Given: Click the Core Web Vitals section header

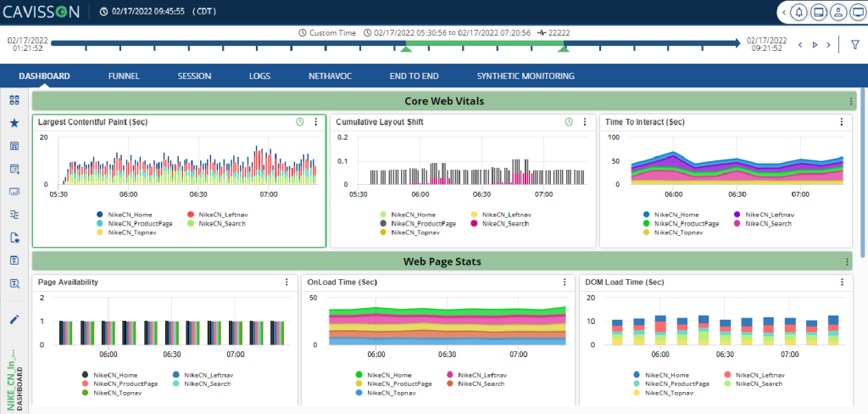Looking at the screenshot, I should (x=444, y=102).
